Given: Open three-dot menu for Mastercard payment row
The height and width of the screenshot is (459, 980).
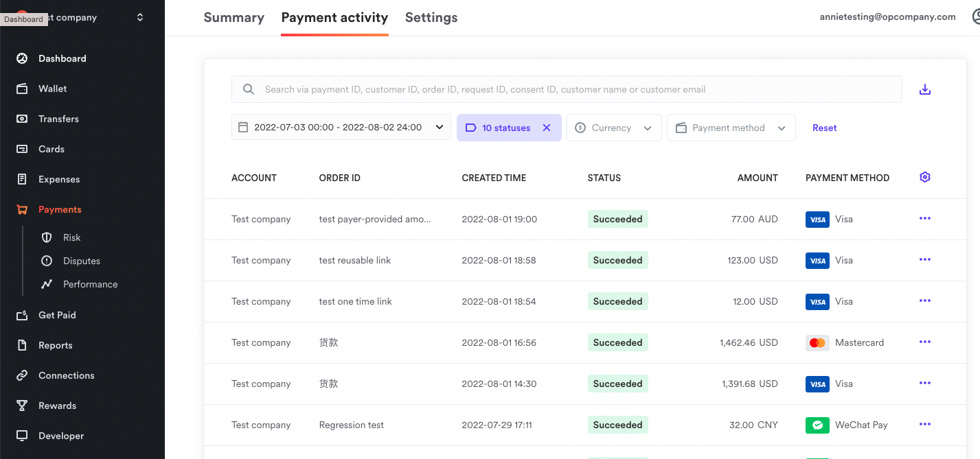Looking at the screenshot, I should (x=925, y=342).
